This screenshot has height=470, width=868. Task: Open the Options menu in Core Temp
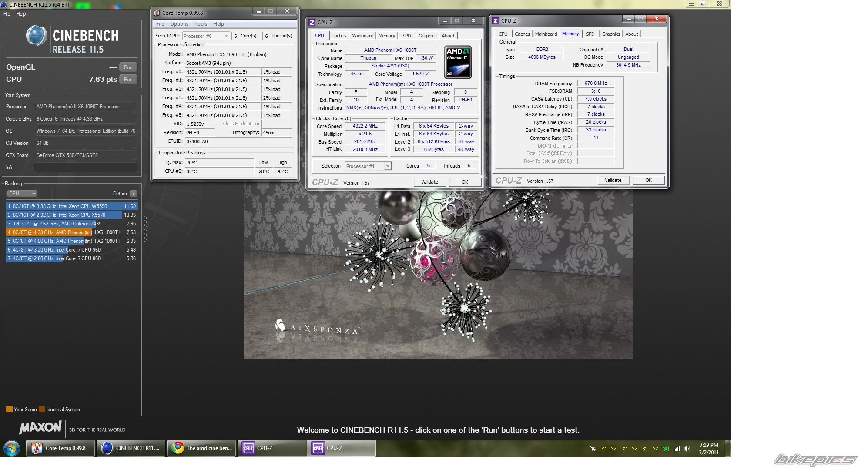(179, 24)
